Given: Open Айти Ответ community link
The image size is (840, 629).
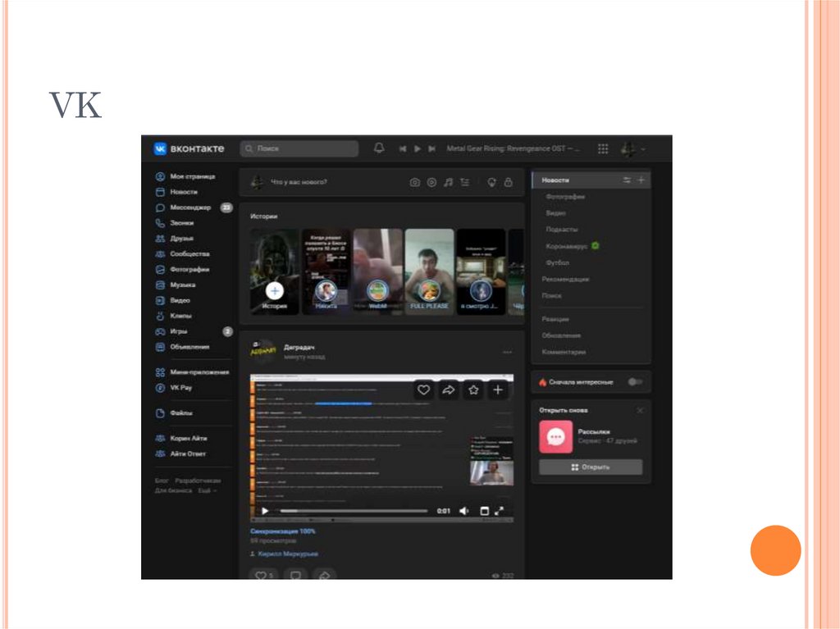Looking at the screenshot, I should click(x=180, y=454).
